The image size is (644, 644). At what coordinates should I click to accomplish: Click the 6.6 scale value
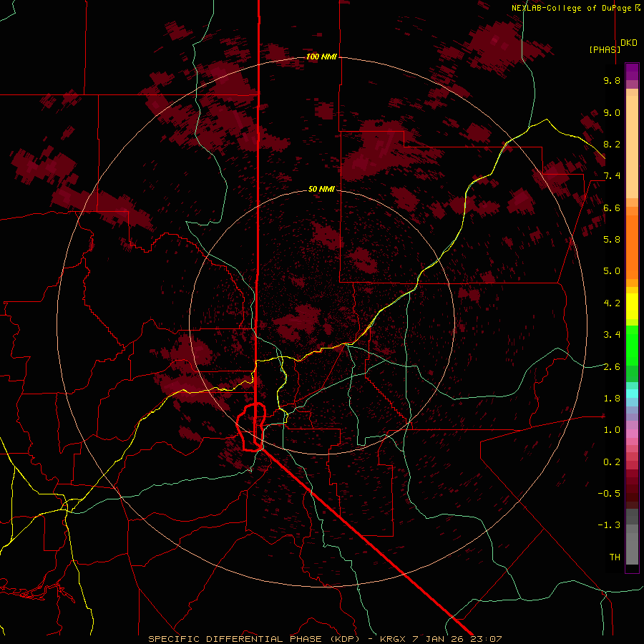tap(612, 208)
